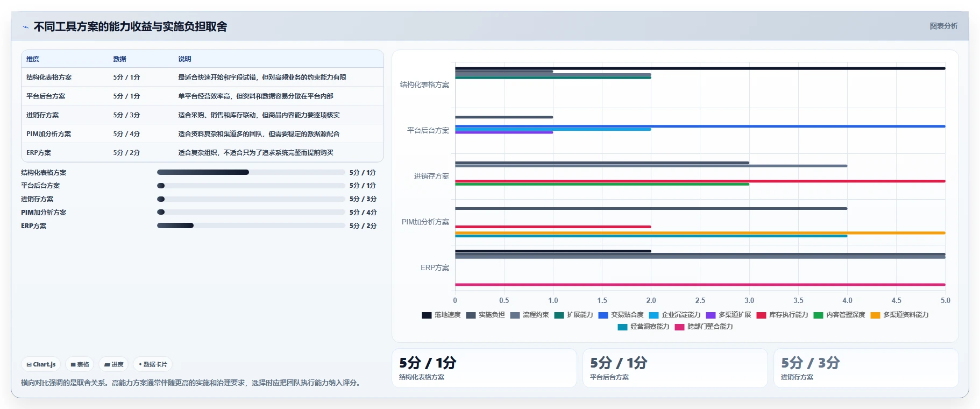Click the ERP方案 progress bar
This screenshot has width=980, height=409.
point(251,225)
